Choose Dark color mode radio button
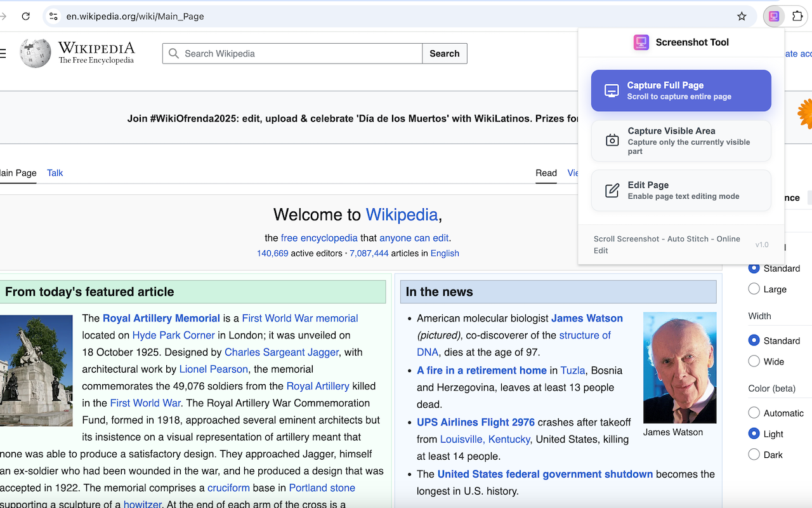The image size is (812, 508). click(754, 455)
